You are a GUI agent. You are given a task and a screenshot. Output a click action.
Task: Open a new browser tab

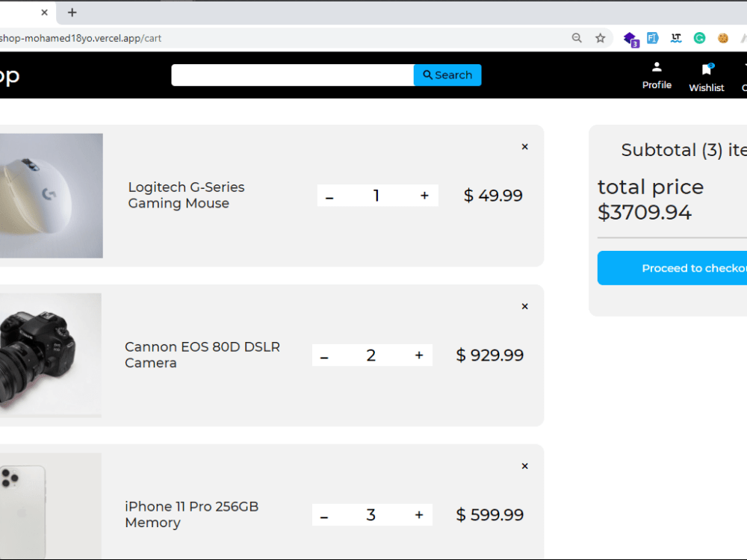pos(72,12)
